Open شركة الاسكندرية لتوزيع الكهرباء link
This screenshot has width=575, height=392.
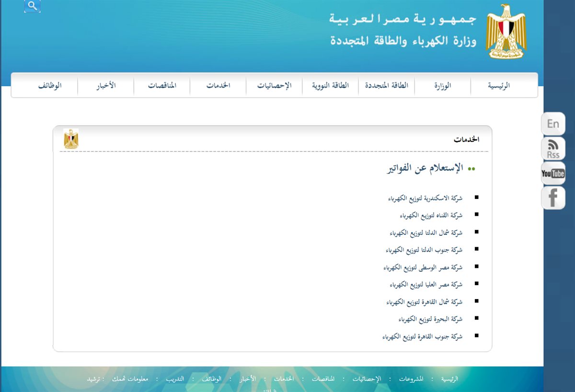pos(425,198)
